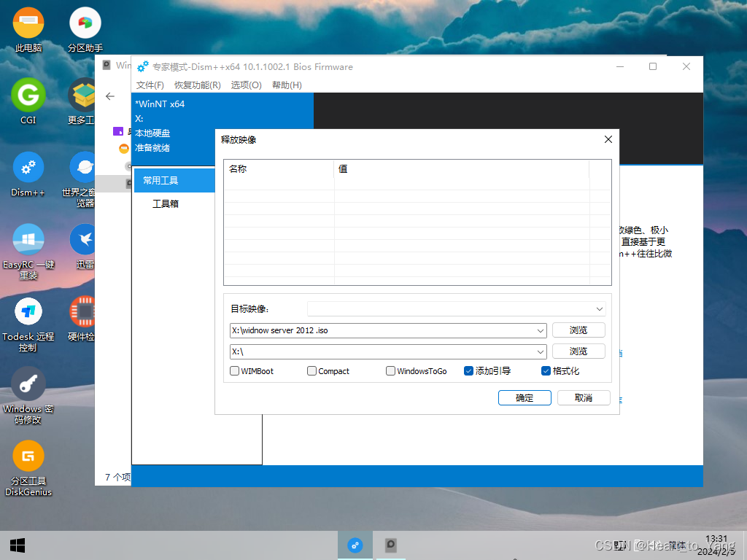Open the 此电脑 desktop icon
The width and height of the screenshot is (747, 560).
coord(28,24)
